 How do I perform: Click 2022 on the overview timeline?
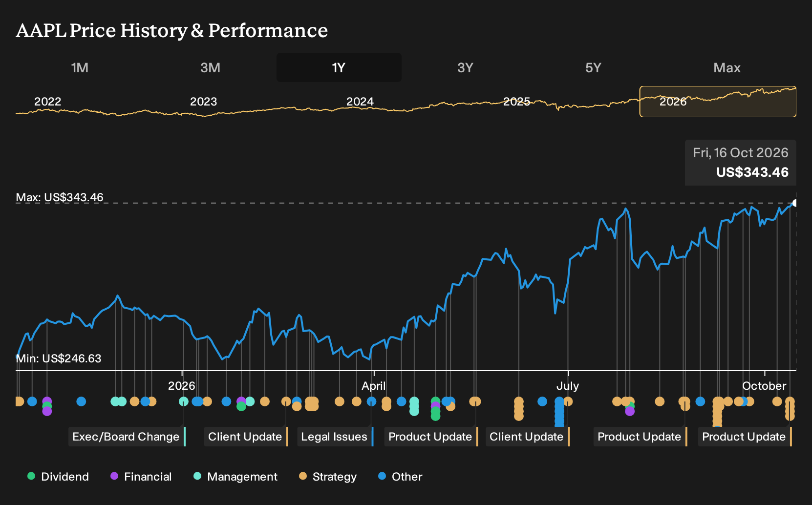[47, 102]
